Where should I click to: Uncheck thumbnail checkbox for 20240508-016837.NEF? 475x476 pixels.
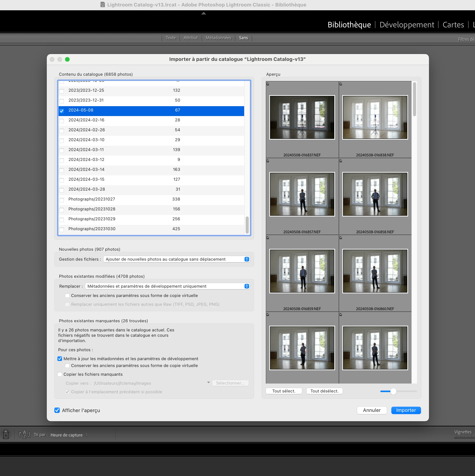click(x=268, y=84)
